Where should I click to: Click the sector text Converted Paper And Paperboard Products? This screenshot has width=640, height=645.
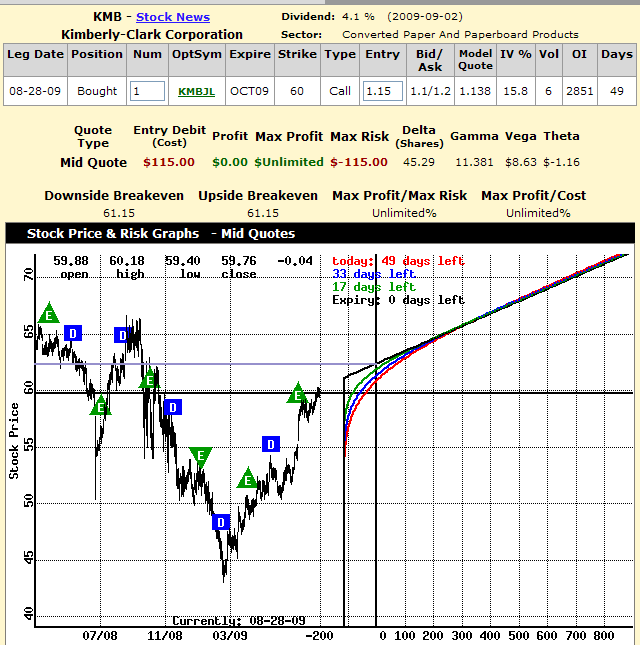coord(460,35)
